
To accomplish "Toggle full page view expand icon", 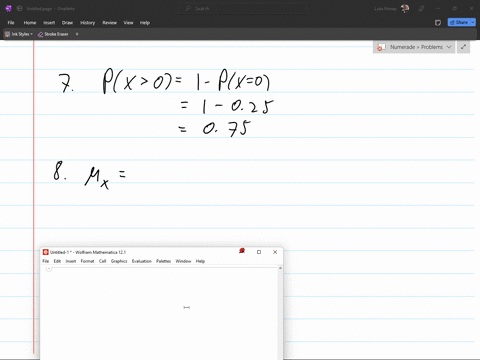I will point(463,47).
